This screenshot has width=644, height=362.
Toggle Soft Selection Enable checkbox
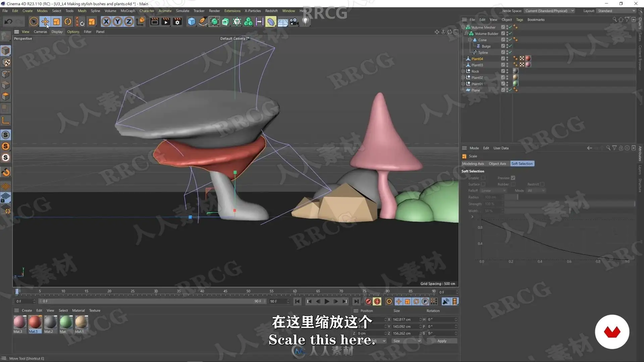(483, 178)
